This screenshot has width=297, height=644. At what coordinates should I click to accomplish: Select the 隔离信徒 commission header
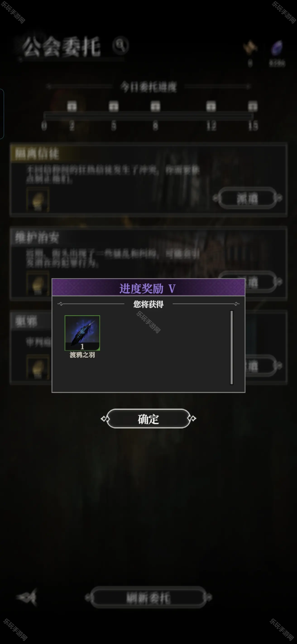click(37, 154)
